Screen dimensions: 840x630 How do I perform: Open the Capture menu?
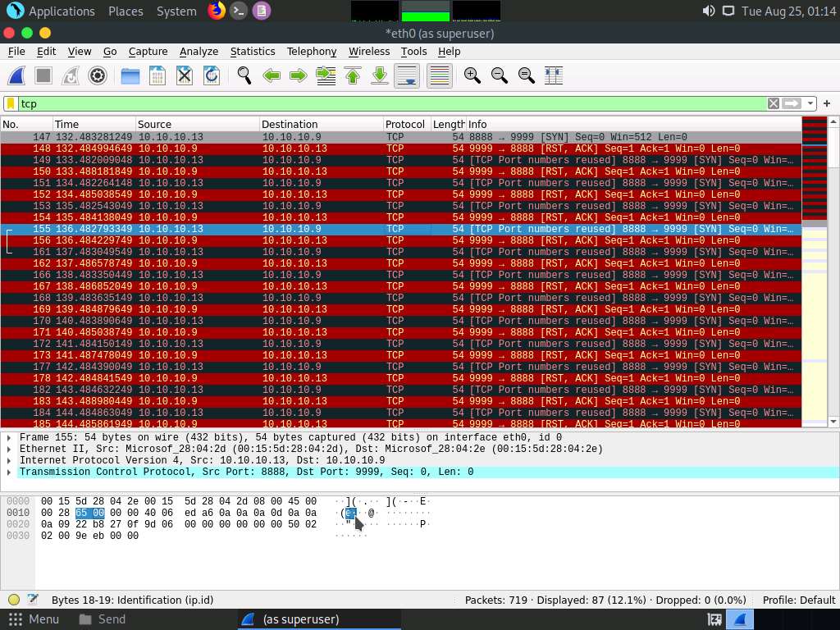coord(148,52)
